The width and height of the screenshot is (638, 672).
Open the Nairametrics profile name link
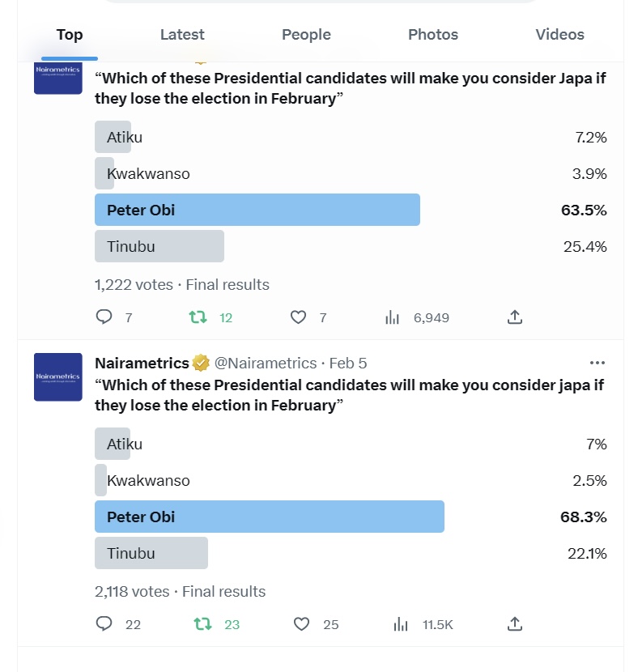pyautogui.click(x=142, y=363)
